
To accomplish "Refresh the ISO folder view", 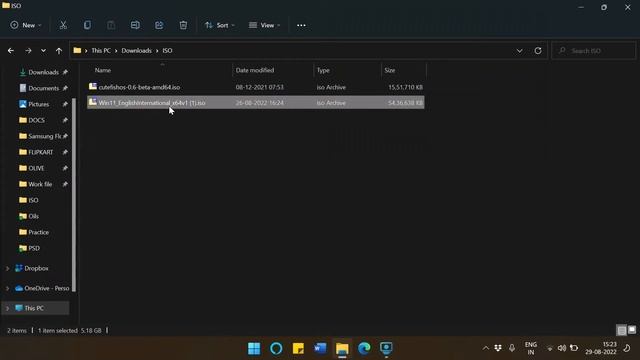I will point(538,51).
